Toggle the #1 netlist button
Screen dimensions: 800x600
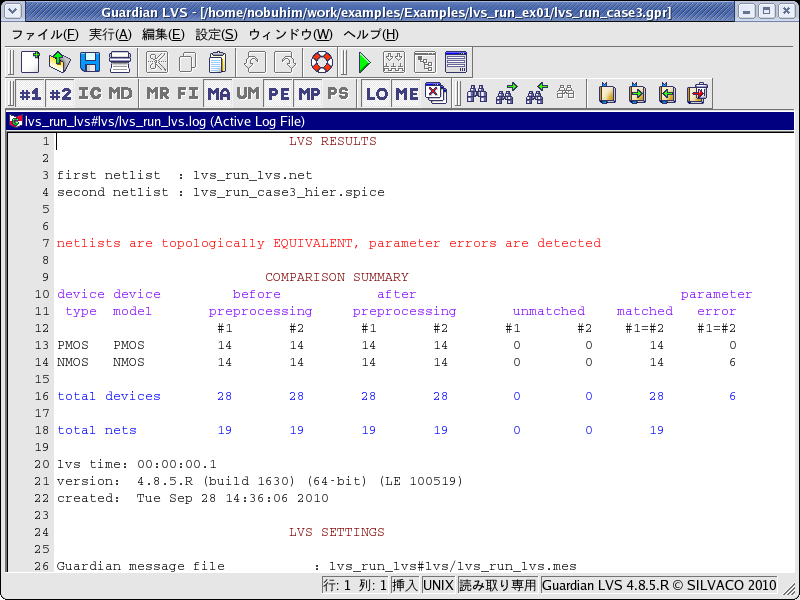click(30, 93)
